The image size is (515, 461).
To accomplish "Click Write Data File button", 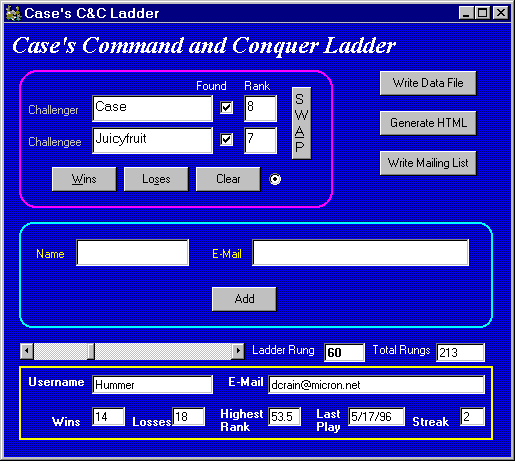I will coord(428,83).
